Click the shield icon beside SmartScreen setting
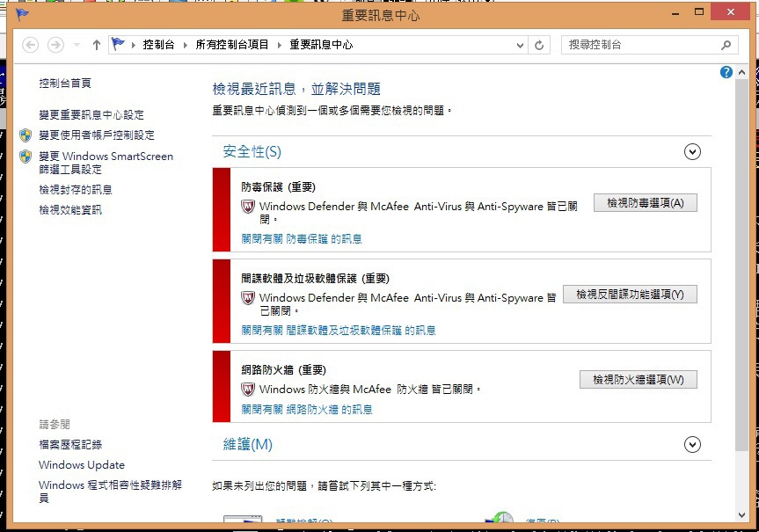The height and width of the screenshot is (532, 759). click(x=26, y=157)
